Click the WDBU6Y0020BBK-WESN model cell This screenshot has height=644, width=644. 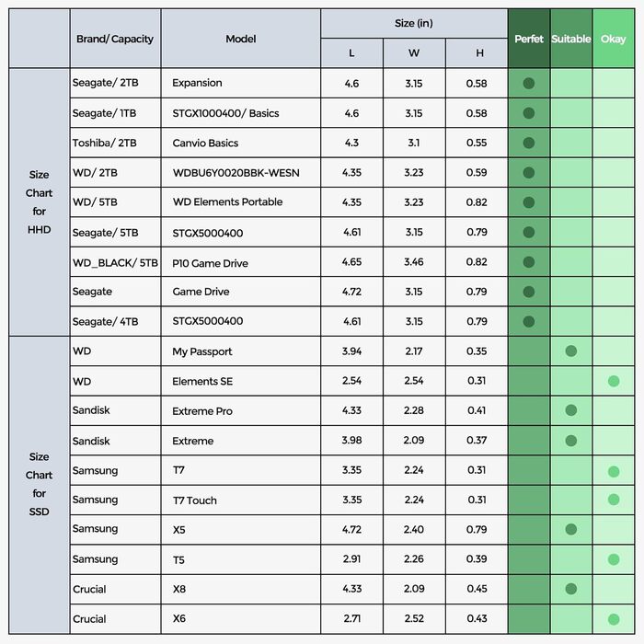coord(236,172)
